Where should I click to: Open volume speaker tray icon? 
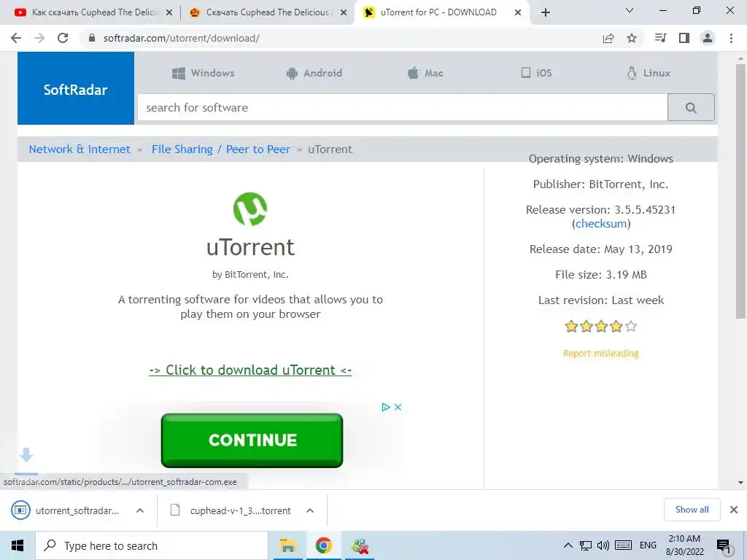(603, 545)
